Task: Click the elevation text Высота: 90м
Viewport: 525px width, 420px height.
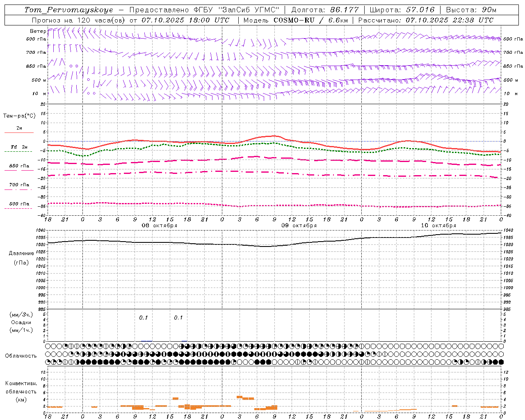Action: tap(471, 10)
